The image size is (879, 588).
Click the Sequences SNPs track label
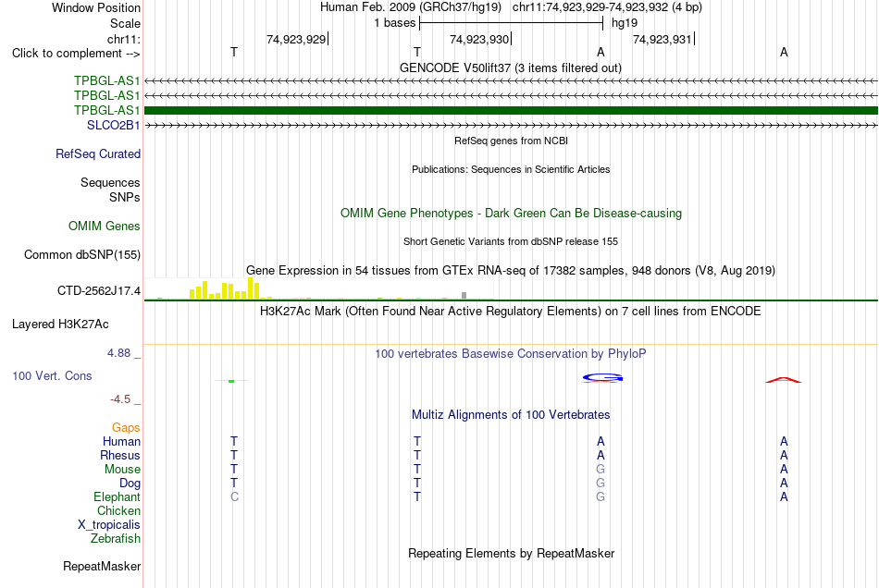coord(110,190)
